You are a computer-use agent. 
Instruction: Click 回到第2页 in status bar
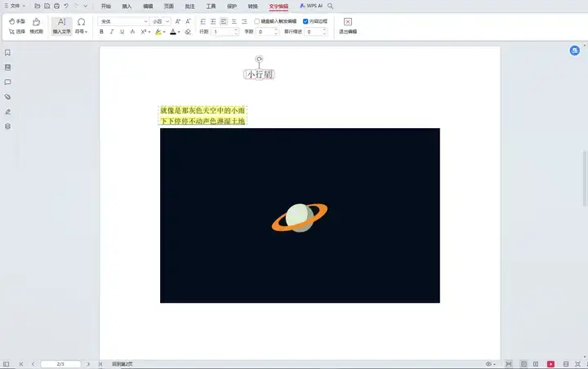[x=122, y=364]
